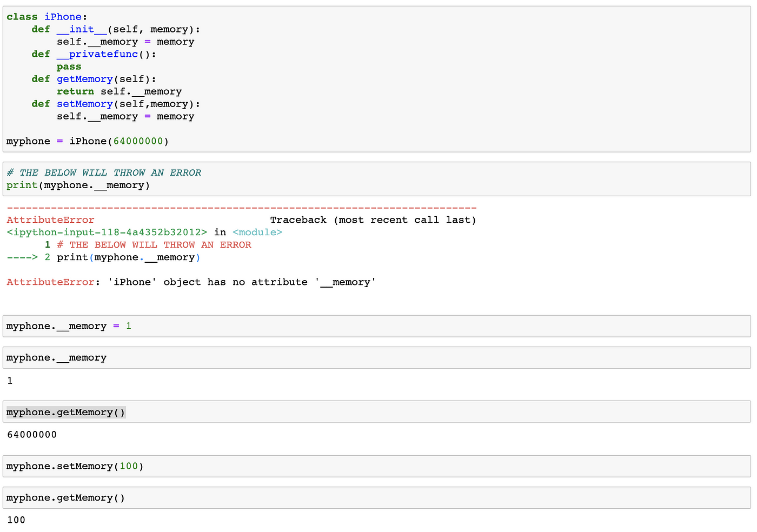Click the 'myphone.__memory' cell above output 1
Screen dimensions: 757x532
(376, 357)
